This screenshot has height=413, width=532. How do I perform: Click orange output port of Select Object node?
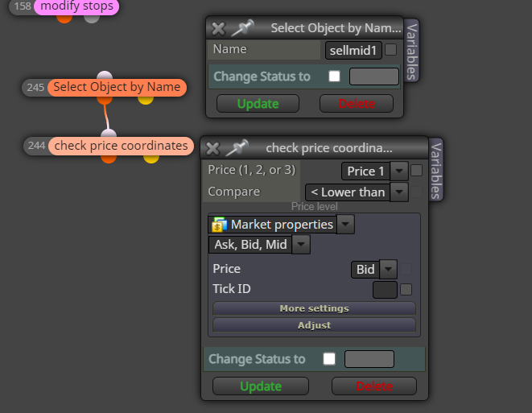105,100
